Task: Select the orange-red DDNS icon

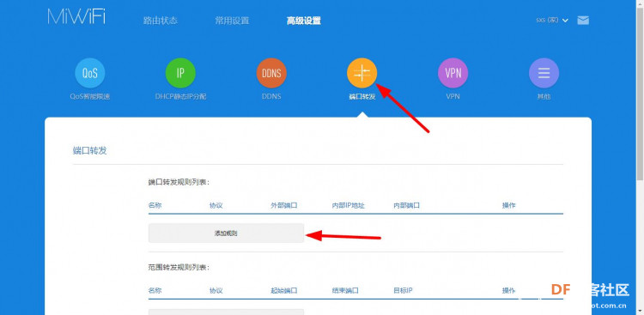Action: pos(271,73)
